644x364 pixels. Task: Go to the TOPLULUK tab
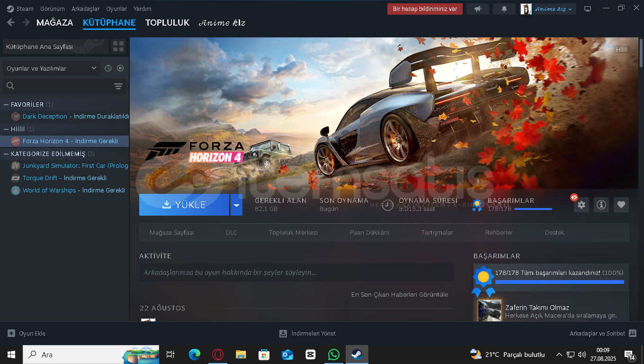pyautogui.click(x=167, y=23)
